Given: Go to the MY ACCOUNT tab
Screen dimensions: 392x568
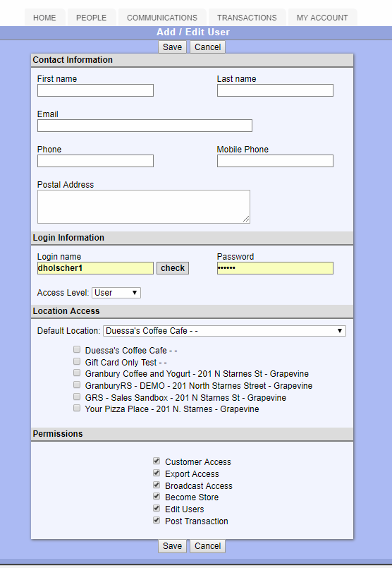Looking at the screenshot, I should click(x=322, y=18).
